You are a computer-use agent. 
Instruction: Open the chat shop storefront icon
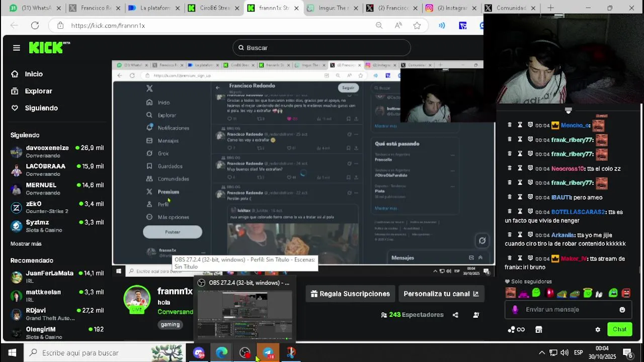point(538,330)
